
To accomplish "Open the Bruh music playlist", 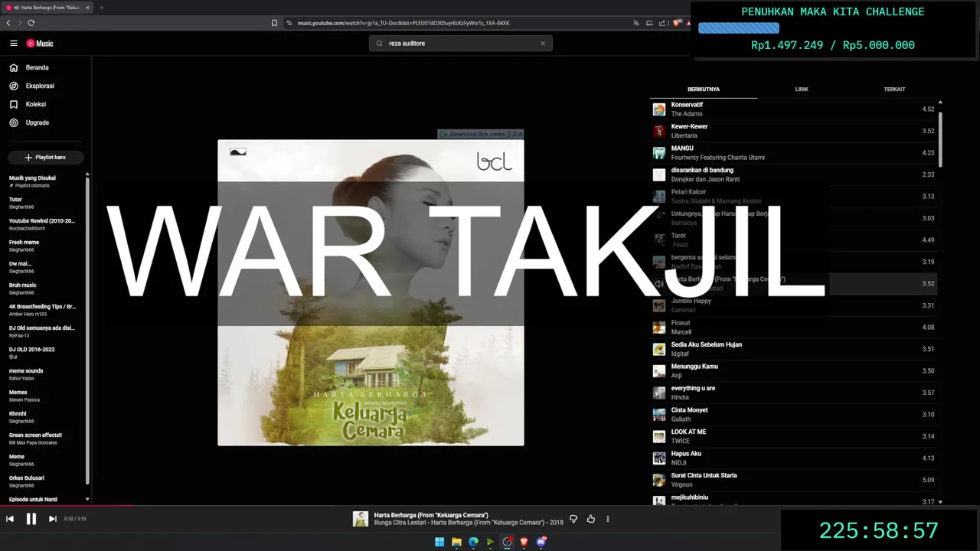I will click(43, 289).
